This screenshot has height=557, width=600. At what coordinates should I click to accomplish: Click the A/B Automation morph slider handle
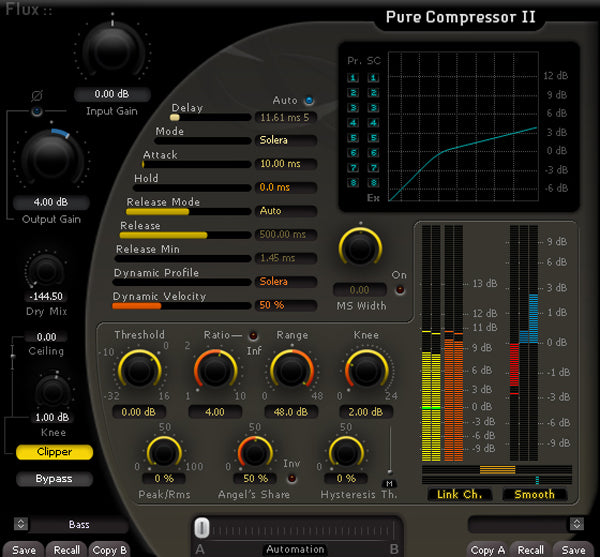pos(202,527)
